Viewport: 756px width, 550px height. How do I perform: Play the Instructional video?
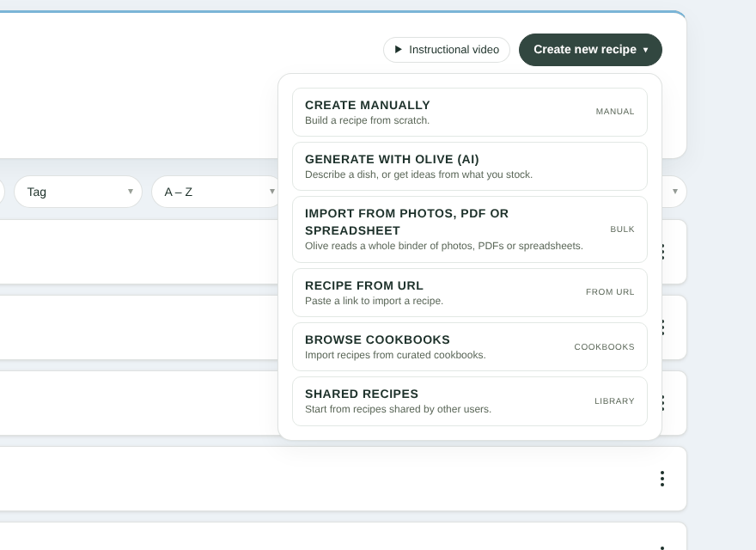point(447,50)
